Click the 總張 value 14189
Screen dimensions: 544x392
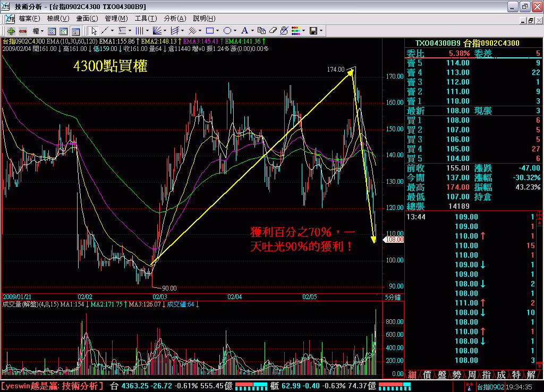coord(458,206)
